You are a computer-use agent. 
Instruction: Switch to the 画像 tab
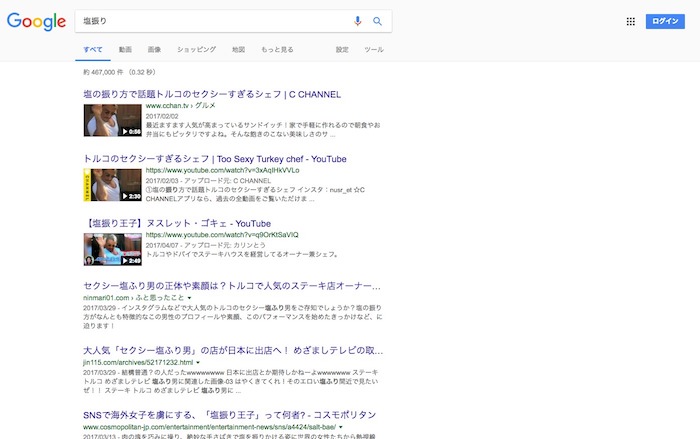[154, 49]
